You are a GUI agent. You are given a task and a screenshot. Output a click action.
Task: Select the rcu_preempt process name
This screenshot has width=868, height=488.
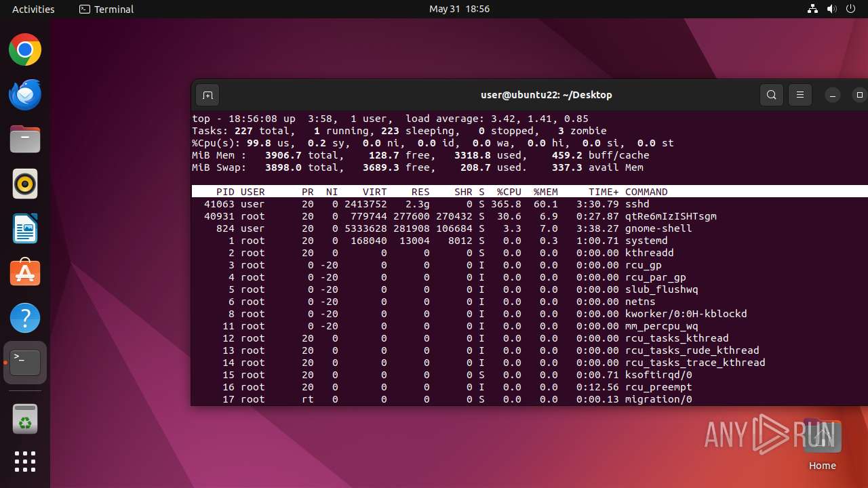click(x=658, y=387)
